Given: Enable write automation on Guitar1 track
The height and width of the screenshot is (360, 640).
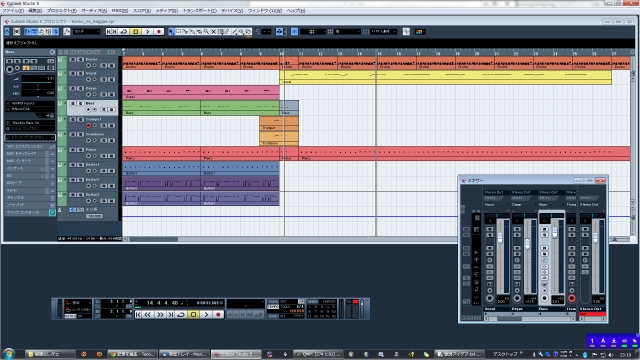Looking at the screenshot, I should pos(111,171).
